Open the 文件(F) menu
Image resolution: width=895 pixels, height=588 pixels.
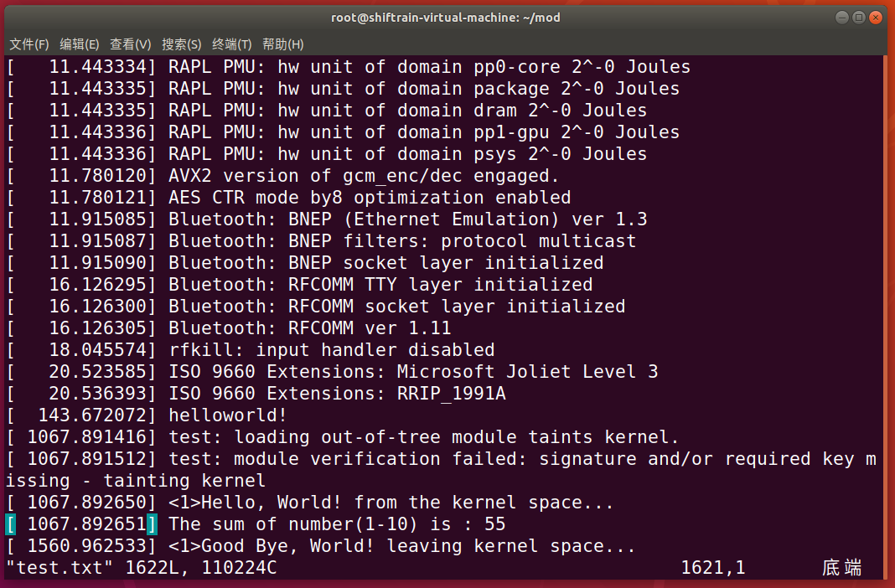28,44
